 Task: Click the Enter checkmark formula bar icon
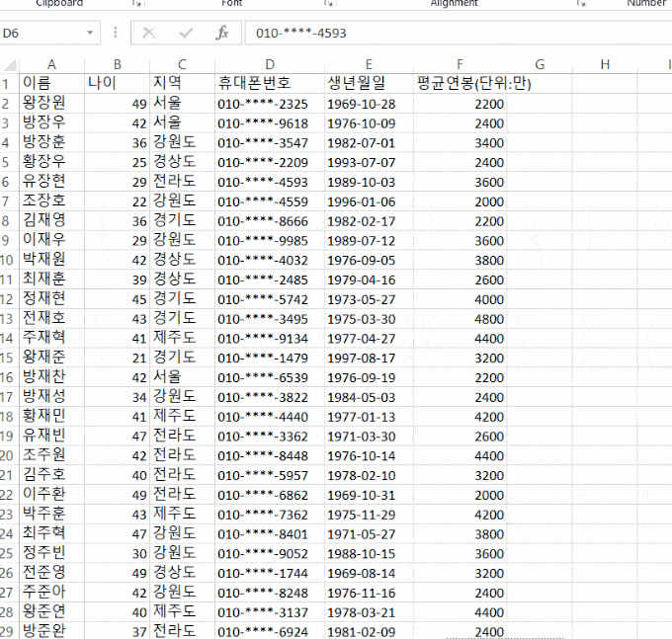[186, 33]
